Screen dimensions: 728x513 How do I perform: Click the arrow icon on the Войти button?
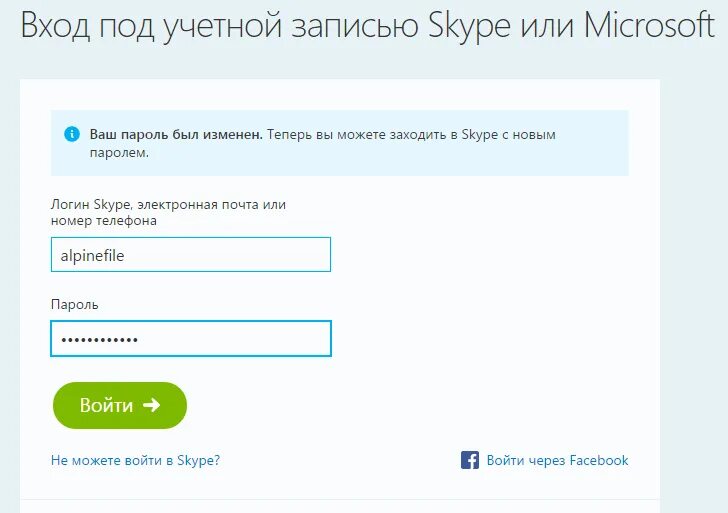pyautogui.click(x=151, y=405)
